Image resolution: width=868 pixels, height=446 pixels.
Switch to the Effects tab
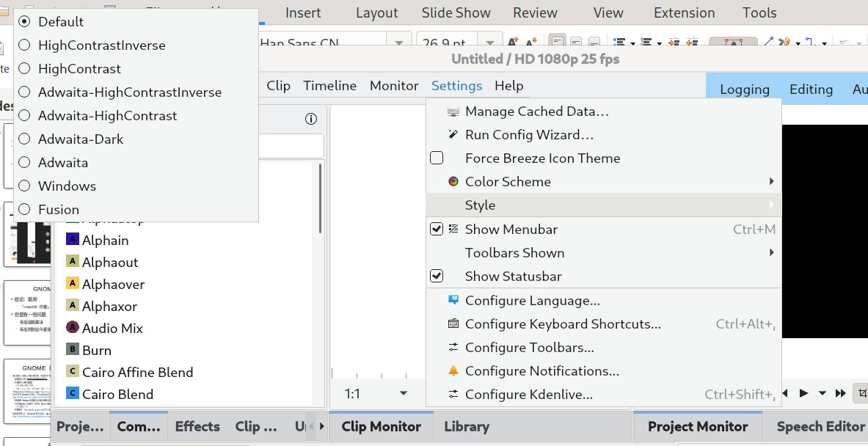pyautogui.click(x=197, y=427)
